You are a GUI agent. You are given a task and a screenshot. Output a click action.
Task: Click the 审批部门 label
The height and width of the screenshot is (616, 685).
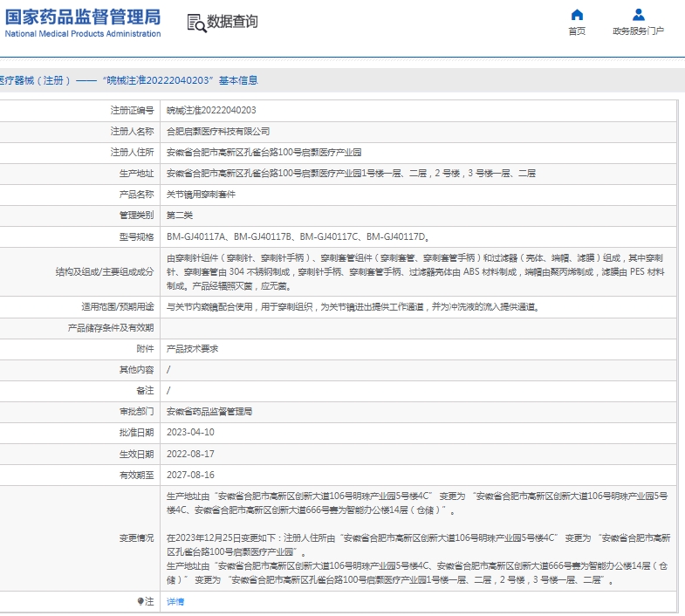[136, 412]
